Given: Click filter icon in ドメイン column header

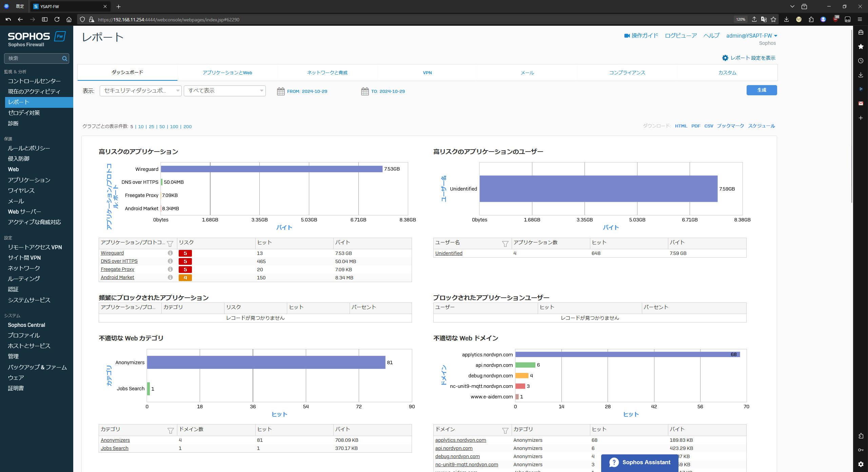Looking at the screenshot, I should click(505, 430).
